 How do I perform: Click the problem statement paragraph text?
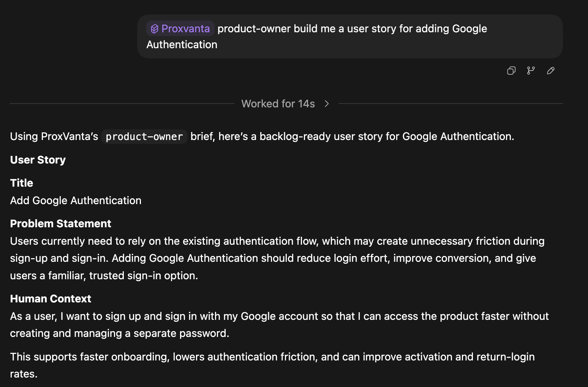(266, 258)
